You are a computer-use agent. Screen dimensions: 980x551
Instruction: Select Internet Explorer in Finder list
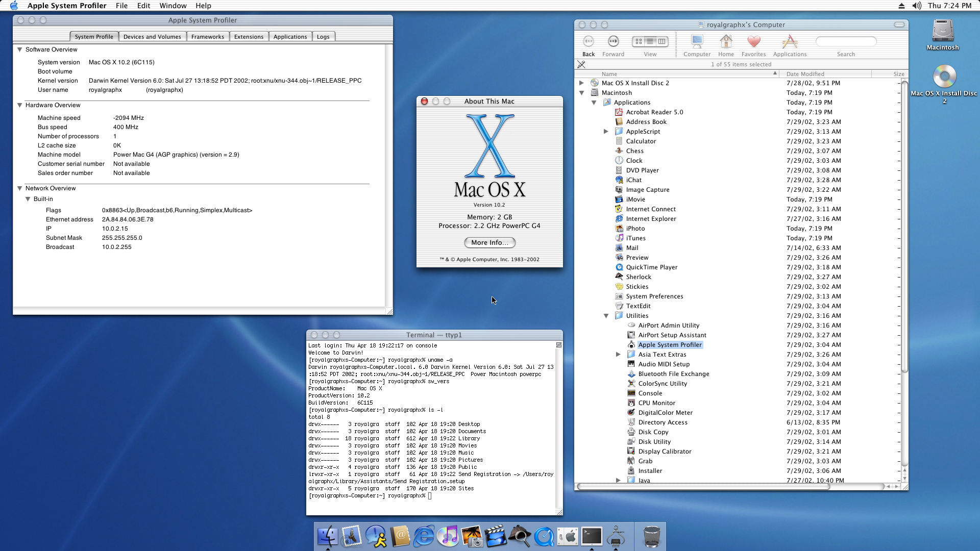click(x=651, y=219)
